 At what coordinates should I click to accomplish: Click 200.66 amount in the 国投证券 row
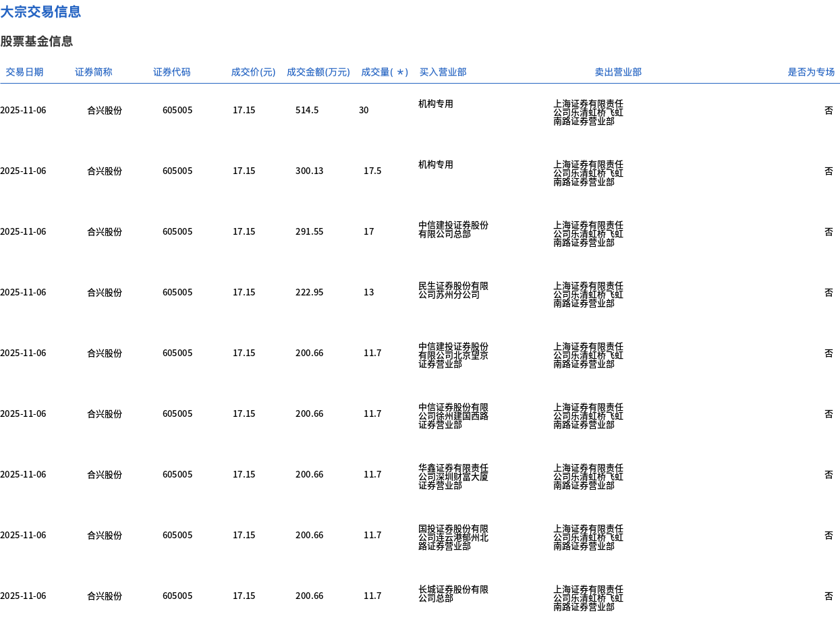tap(310, 535)
